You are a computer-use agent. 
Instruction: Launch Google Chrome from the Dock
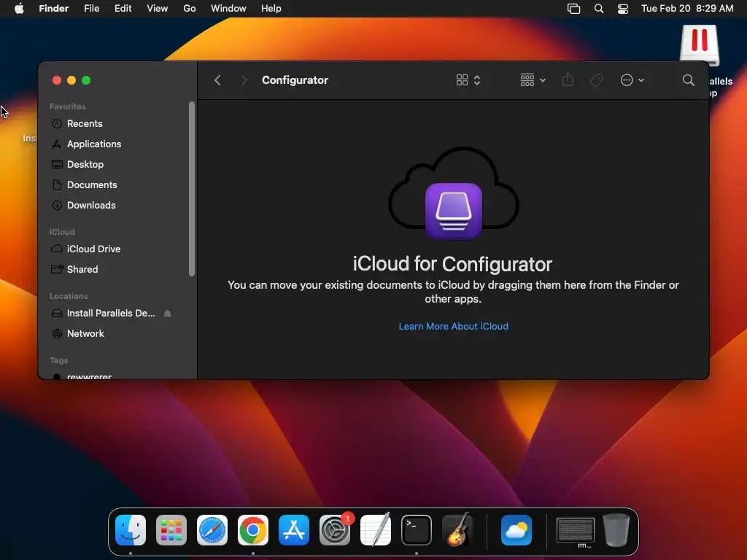(253, 529)
